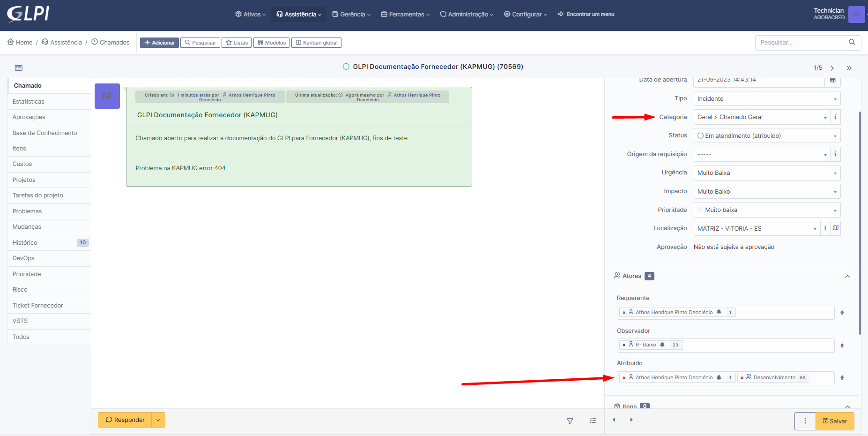Open Tarefas do projeto tab

click(x=49, y=195)
